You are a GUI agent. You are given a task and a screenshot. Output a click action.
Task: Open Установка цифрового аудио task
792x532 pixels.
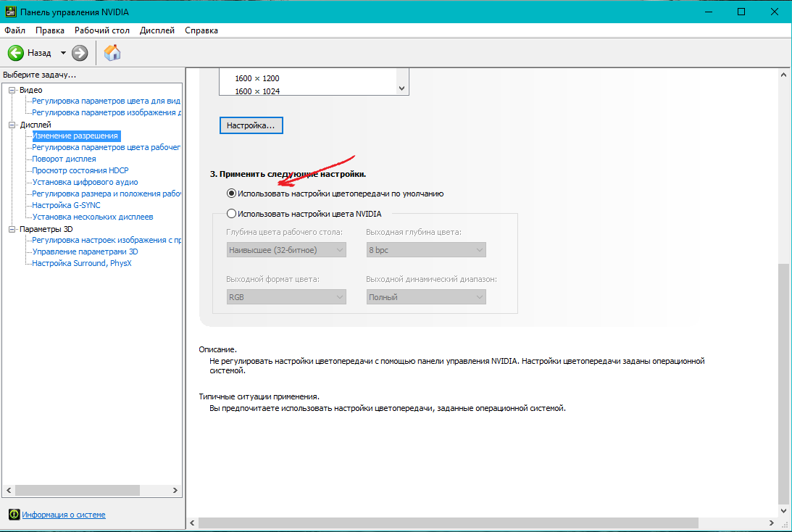coord(85,183)
